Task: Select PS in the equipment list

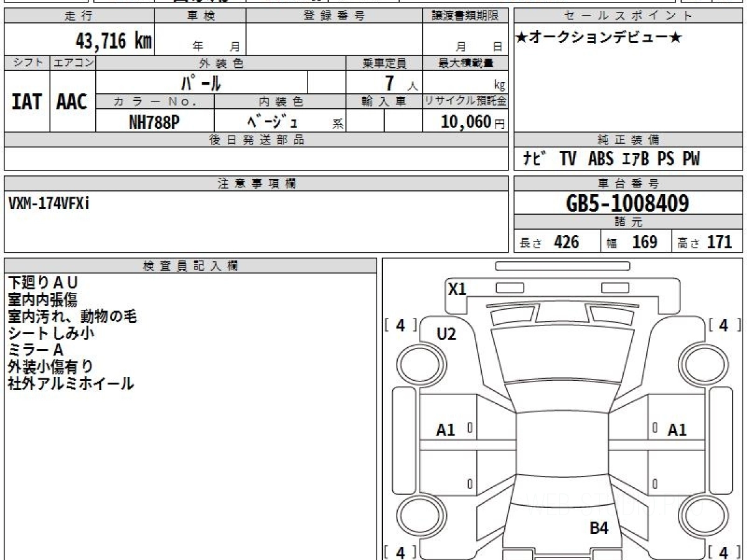Action: pos(666,159)
